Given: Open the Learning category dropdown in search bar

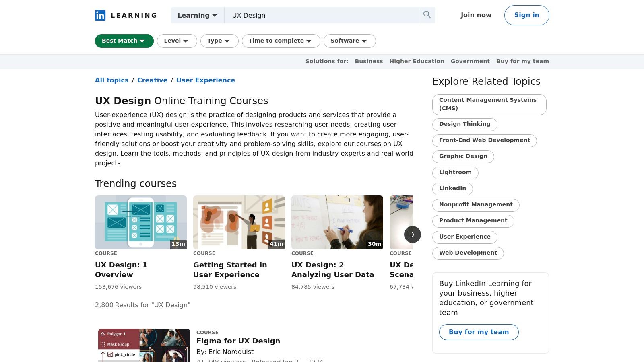Looking at the screenshot, I should 197,15.
